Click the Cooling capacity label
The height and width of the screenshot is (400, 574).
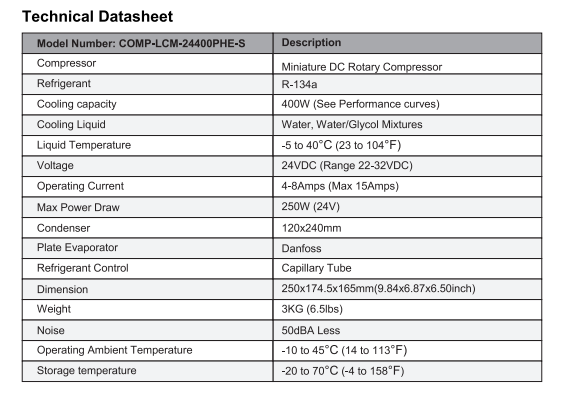tap(77, 104)
